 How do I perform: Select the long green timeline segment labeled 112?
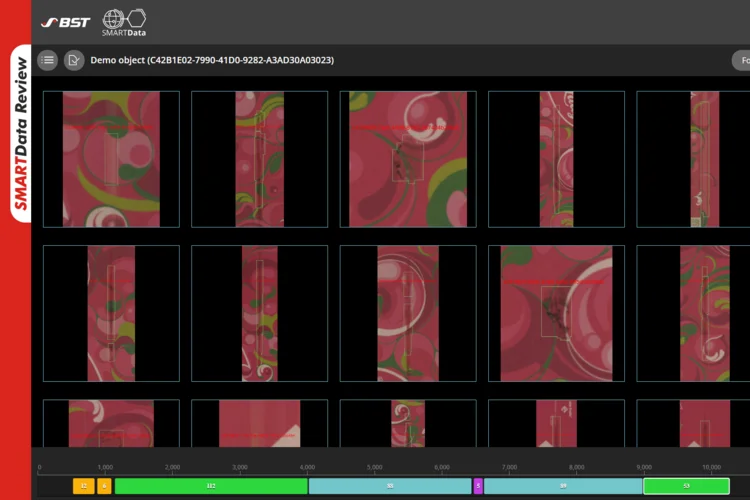pyautogui.click(x=211, y=486)
